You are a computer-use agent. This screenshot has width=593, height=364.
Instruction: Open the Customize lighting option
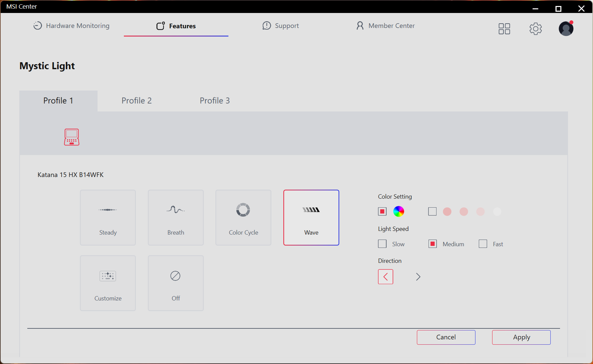(108, 283)
